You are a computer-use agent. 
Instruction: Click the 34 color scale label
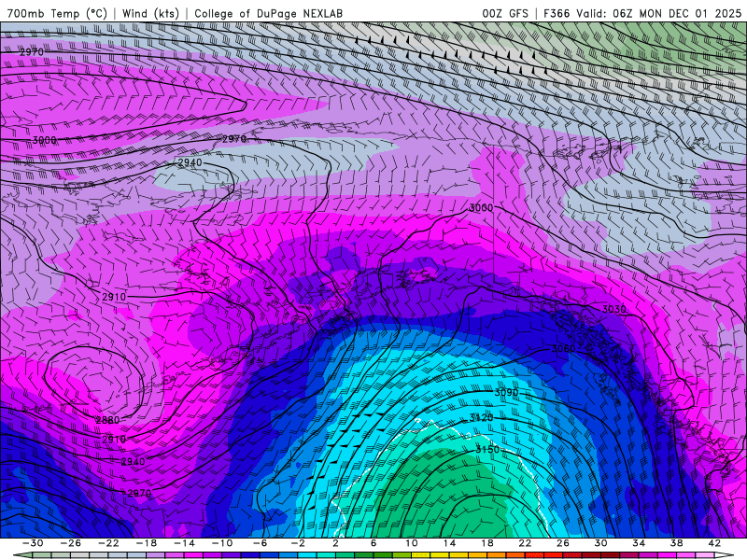[x=639, y=543]
